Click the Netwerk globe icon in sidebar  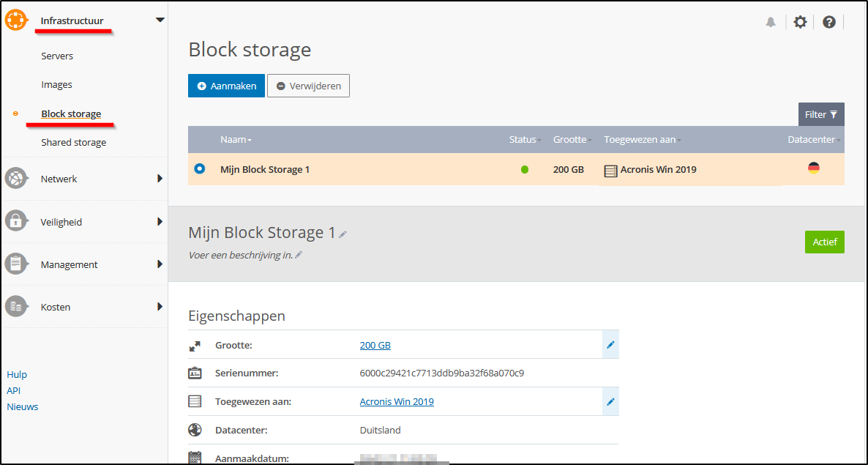(16, 178)
